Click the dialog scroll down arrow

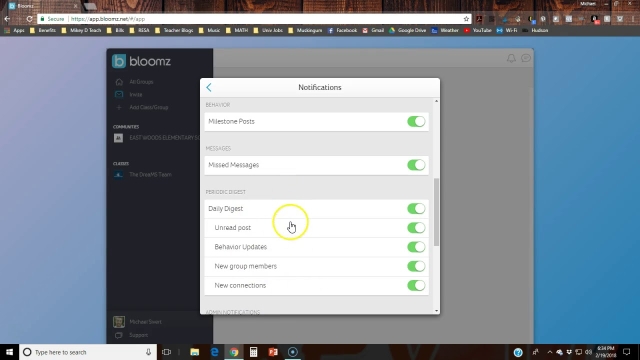click(x=436, y=311)
